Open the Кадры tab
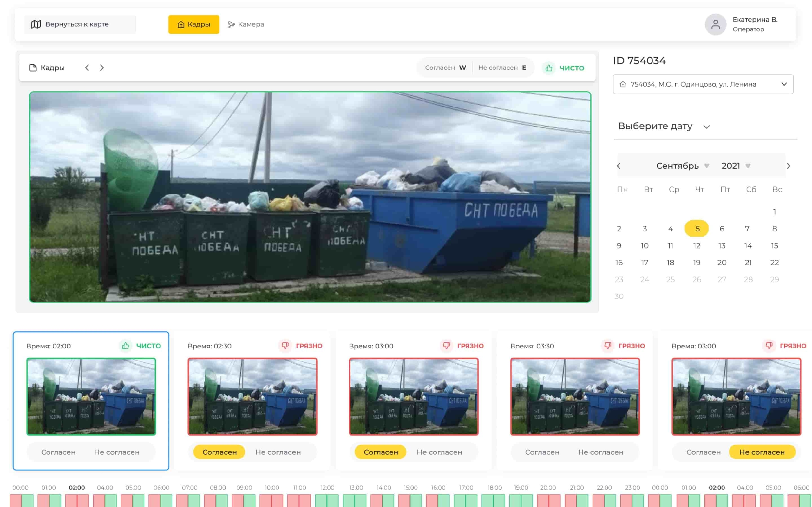Screen dimensions: 812x507 (x=193, y=24)
